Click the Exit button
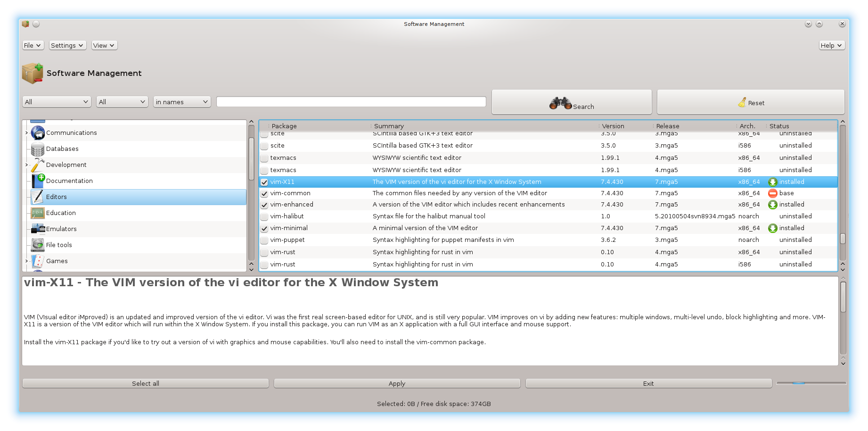This screenshot has width=868, height=431. 649,383
